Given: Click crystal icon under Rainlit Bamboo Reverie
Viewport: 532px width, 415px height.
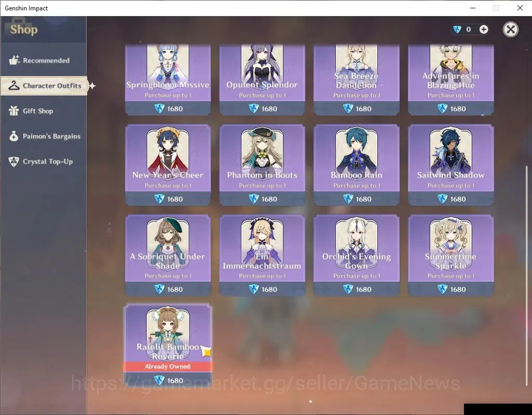Looking at the screenshot, I should click(159, 380).
